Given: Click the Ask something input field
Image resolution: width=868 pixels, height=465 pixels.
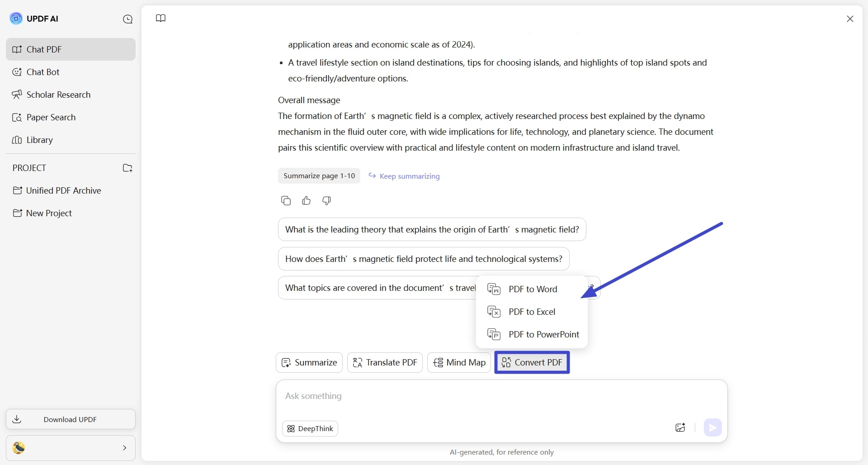Looking at the screenshot, I should (452, 396).
